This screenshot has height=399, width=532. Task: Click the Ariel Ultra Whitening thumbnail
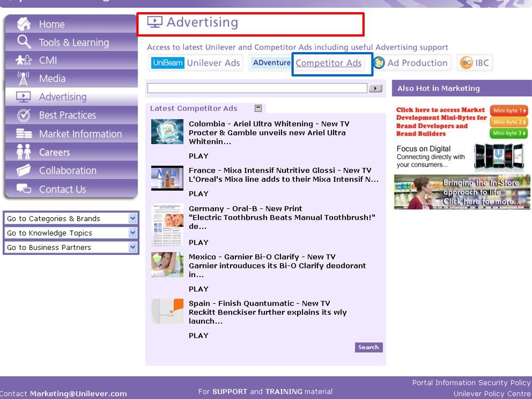tap(167, 132)
